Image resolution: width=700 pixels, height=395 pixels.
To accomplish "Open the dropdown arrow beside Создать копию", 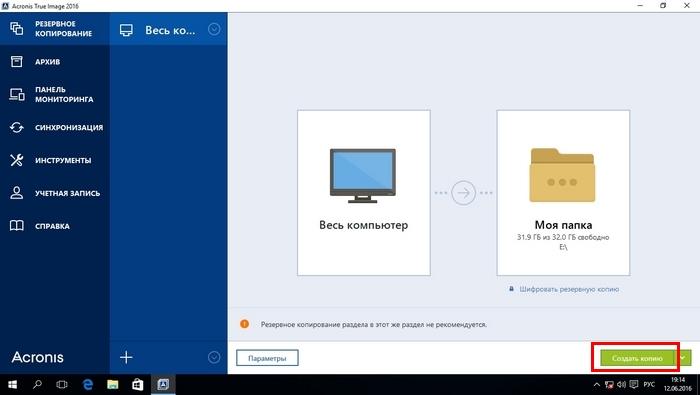I will [x=683, y=358].
